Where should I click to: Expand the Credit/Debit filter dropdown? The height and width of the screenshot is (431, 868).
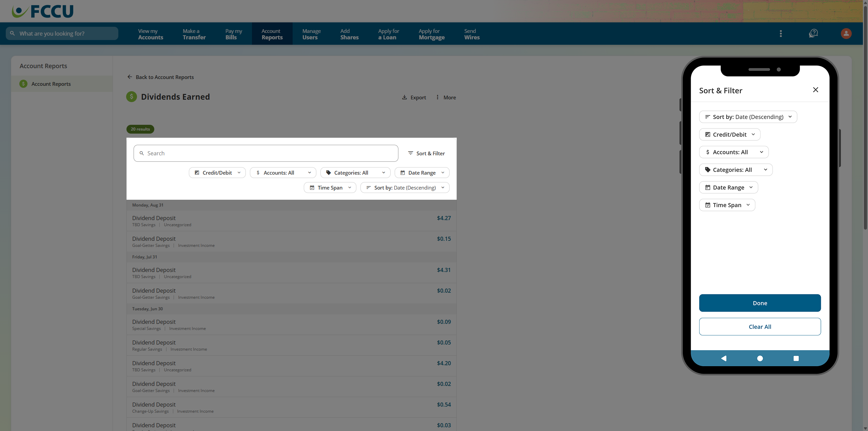(x=217, y=173)
